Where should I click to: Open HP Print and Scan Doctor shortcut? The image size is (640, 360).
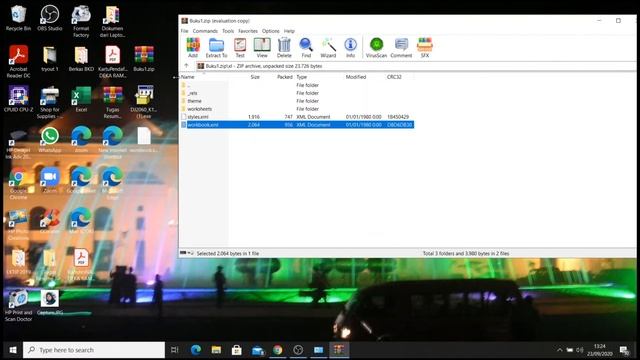[x=18, y=305]
